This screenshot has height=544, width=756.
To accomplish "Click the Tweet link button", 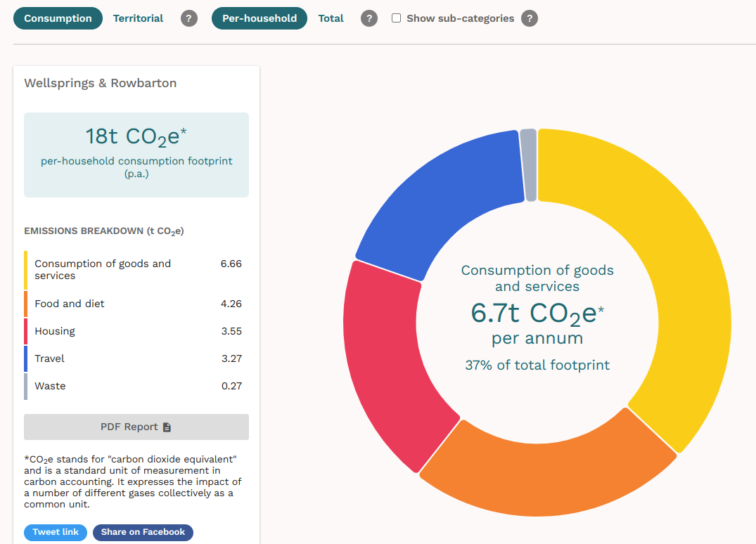I will point(56,532).
